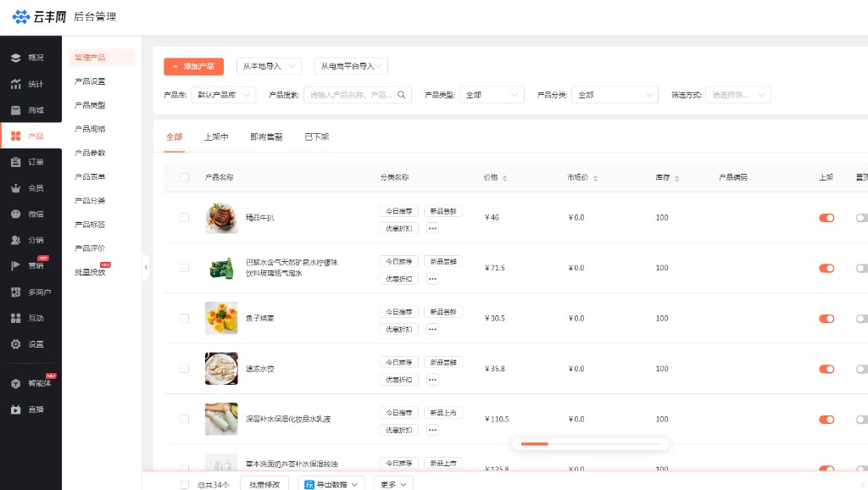Toggle the 上架 switch for 鱼子烧麦
Image resolution: width=868 pixels, height=490 pixels.
coord(826,319)
